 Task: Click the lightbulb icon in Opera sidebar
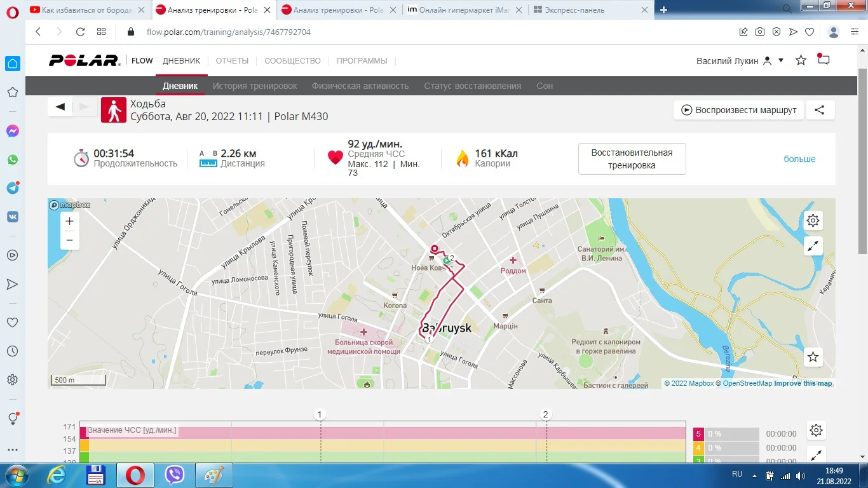click(12, 419)
